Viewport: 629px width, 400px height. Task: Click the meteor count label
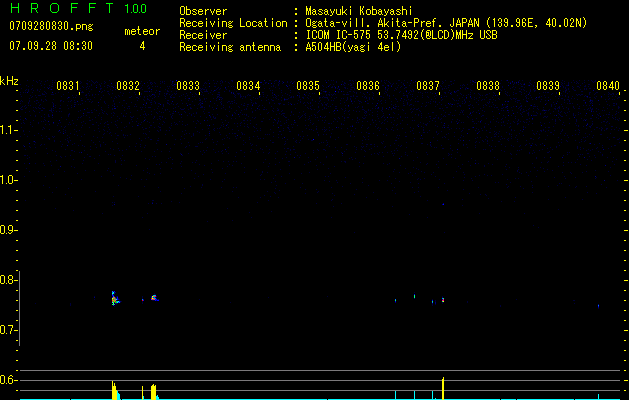(x=142, y=31)
